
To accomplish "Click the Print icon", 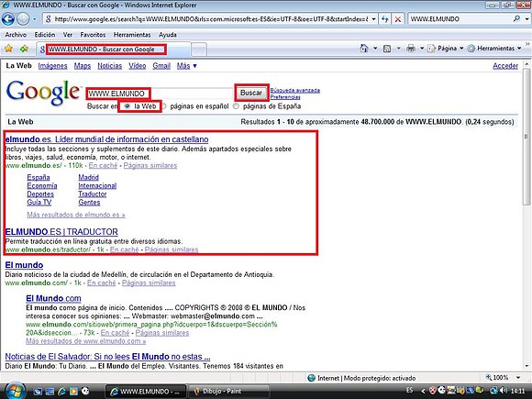I will coord(411,49).
